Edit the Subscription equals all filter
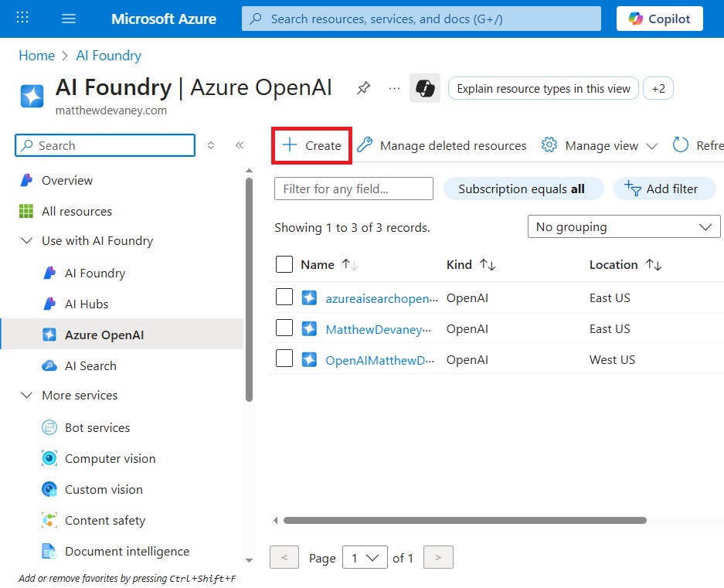The height and width of the screenshot is (588, 724). coord(523,189)
